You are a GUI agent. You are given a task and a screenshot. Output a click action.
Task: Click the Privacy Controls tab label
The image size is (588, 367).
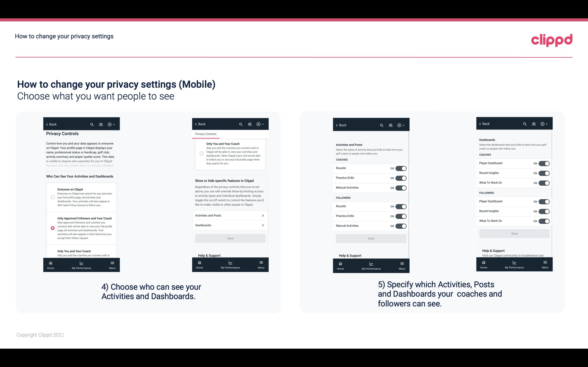point(206,134)
